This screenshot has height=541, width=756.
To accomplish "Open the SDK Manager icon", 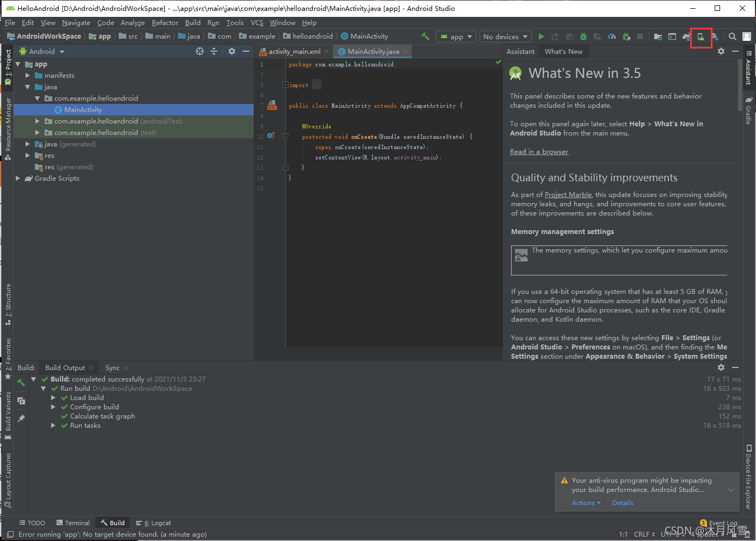I will 715,36.
